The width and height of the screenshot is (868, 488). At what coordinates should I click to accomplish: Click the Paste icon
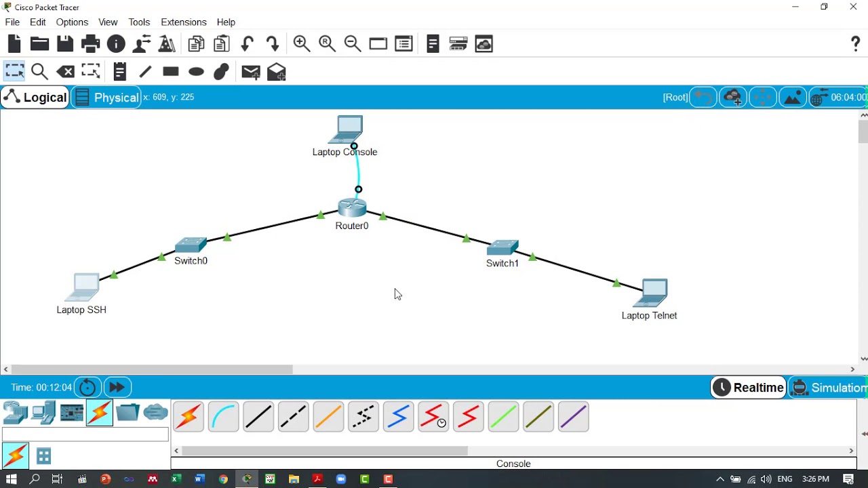(x=221, y=44)
